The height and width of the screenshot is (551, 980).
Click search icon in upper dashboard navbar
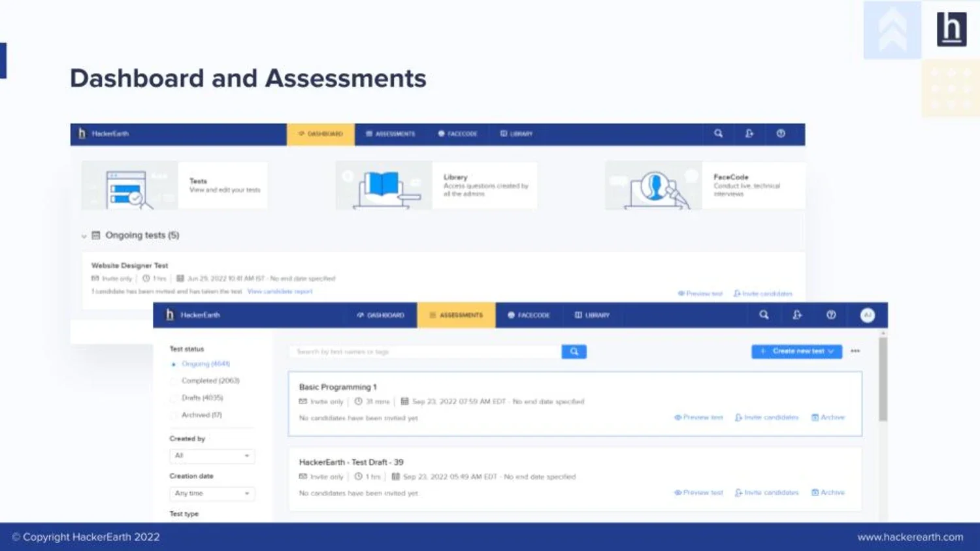718,133
